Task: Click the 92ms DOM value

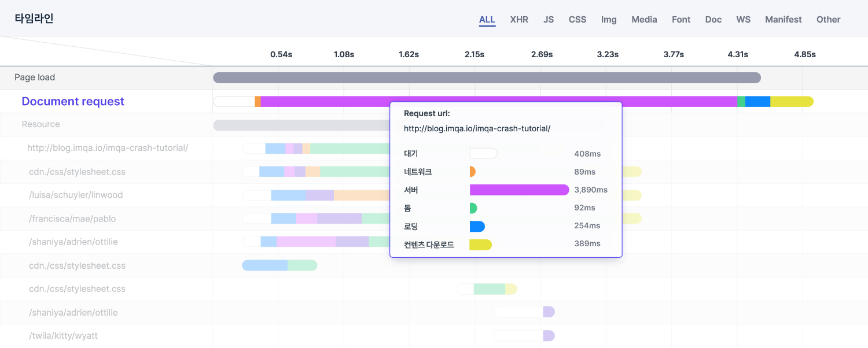Action: [x=585, y=208]
